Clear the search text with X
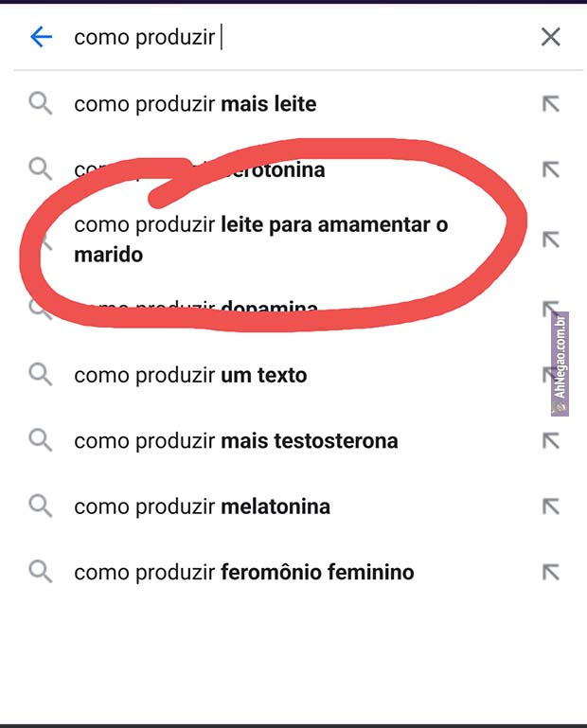 (550, 37)
